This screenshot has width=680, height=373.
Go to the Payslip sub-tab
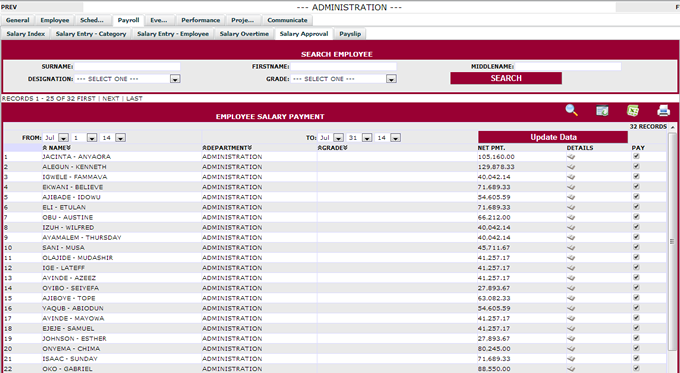coord(350,34)
